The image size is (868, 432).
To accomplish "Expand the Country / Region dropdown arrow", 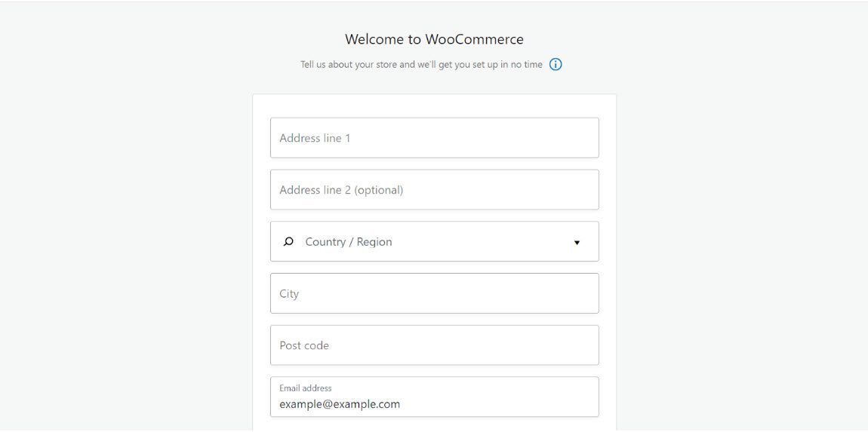I will (577, 242).
